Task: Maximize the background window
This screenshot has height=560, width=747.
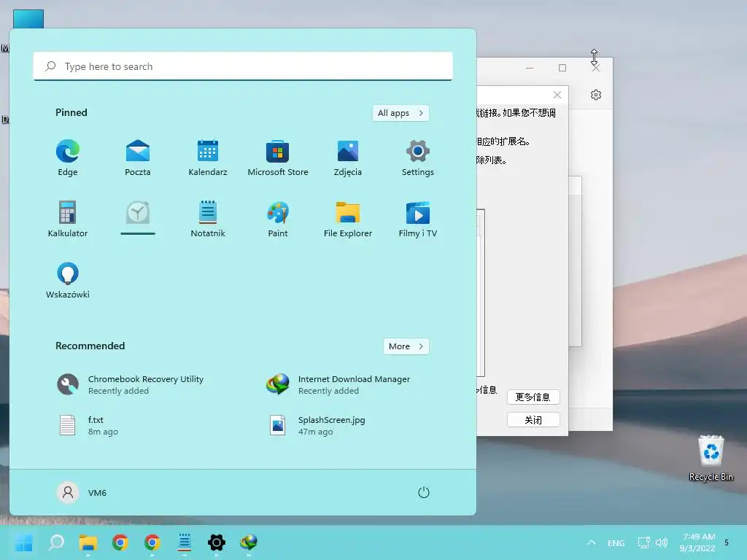Action: [x=562, y=68]
